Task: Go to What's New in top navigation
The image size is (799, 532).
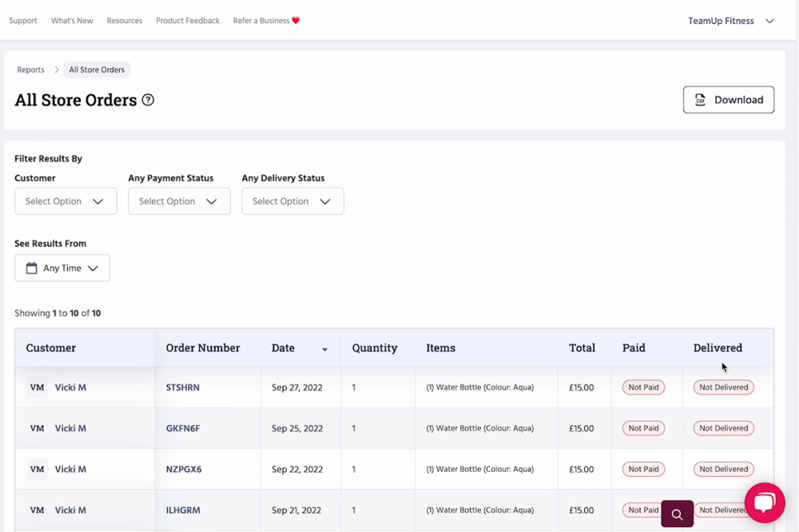Action: tap(72, 21)
